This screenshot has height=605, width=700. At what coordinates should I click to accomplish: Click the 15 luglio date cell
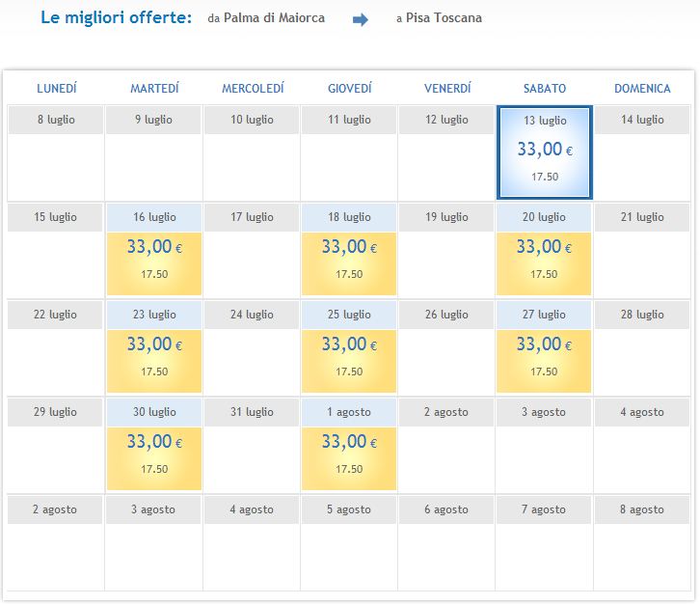55,217
